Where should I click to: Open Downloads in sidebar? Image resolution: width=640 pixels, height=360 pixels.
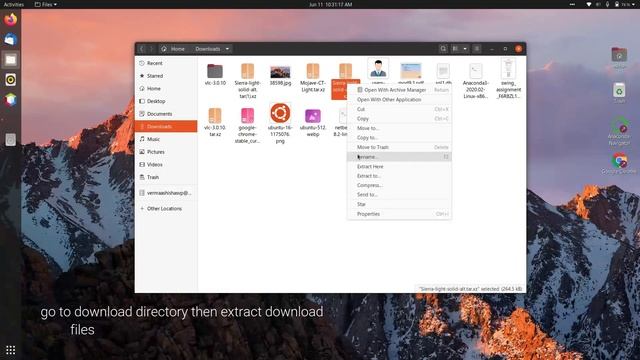(166, 127)
